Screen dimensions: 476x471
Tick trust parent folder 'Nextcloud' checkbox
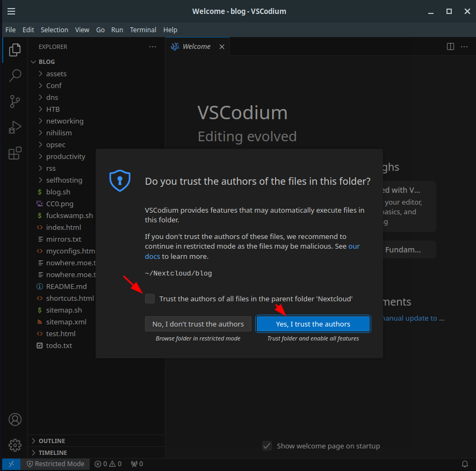[150, 299]
